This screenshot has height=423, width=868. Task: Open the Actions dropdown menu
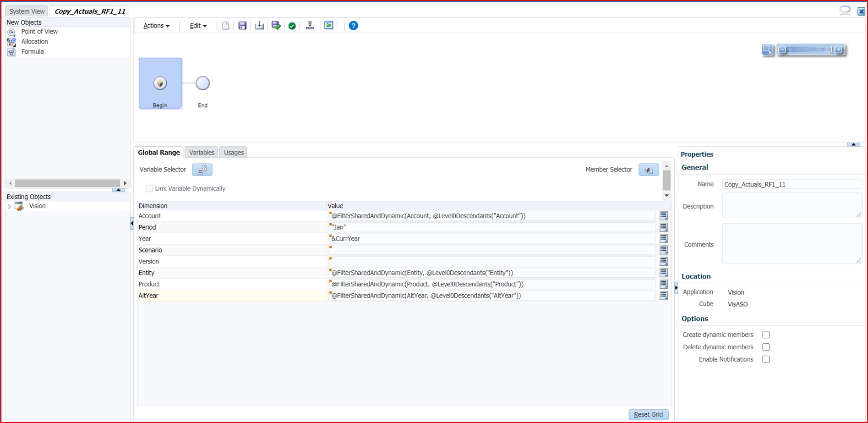(x=156, y=26)
